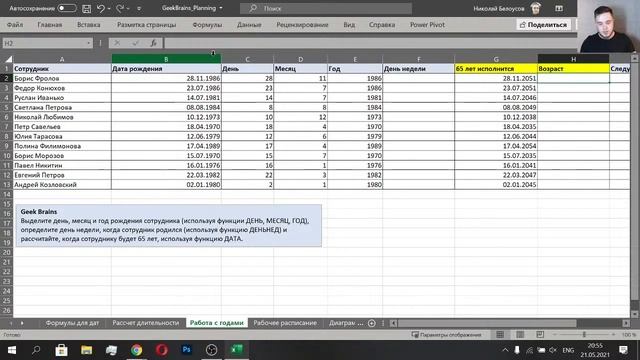This screenshot has width=640, height=360.
Task: Click vertical scrollbar down arrow
Action: pyautogui.click(x=635, y=314)
